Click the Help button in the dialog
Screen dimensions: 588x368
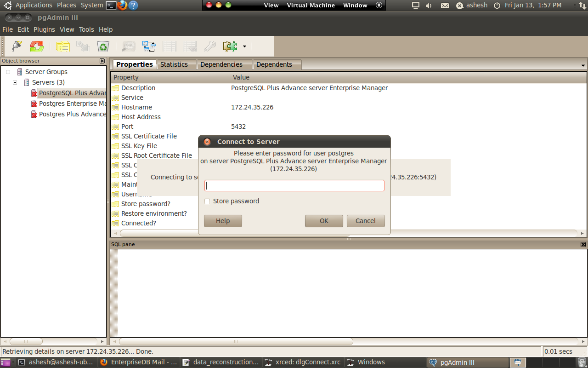(x=223, y=221)
